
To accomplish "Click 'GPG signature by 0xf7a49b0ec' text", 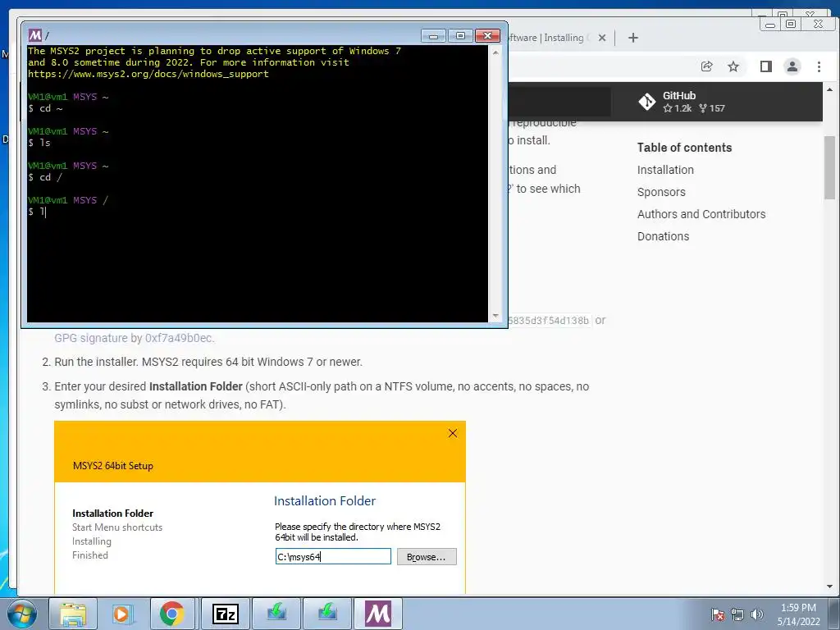I will [x=135, y=338].
